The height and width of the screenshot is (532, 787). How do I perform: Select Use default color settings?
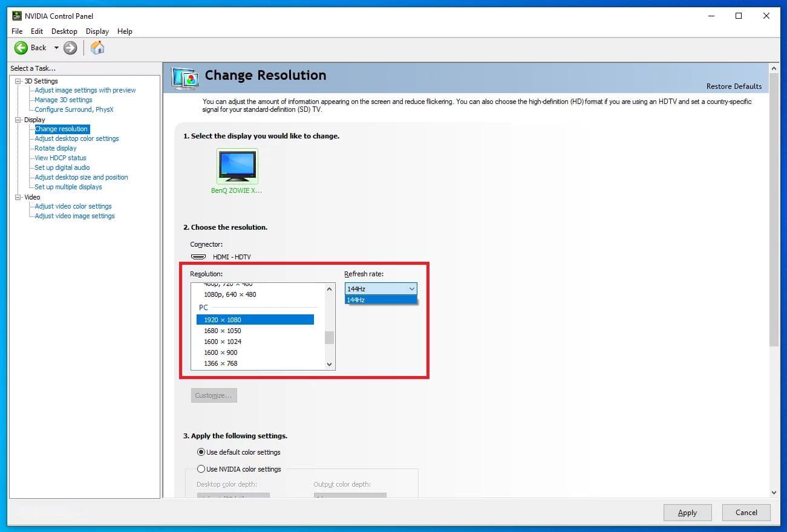click(x=239, y=452)
